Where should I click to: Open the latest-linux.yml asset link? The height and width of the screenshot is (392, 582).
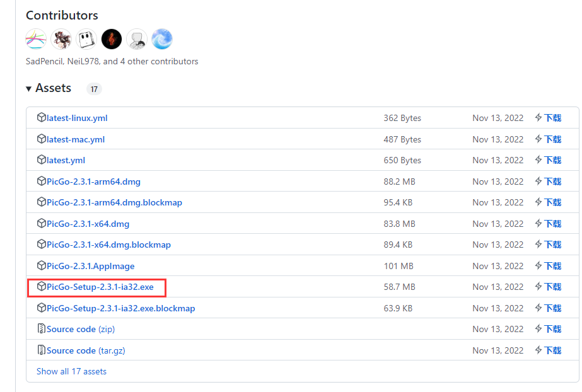[77, 118]
